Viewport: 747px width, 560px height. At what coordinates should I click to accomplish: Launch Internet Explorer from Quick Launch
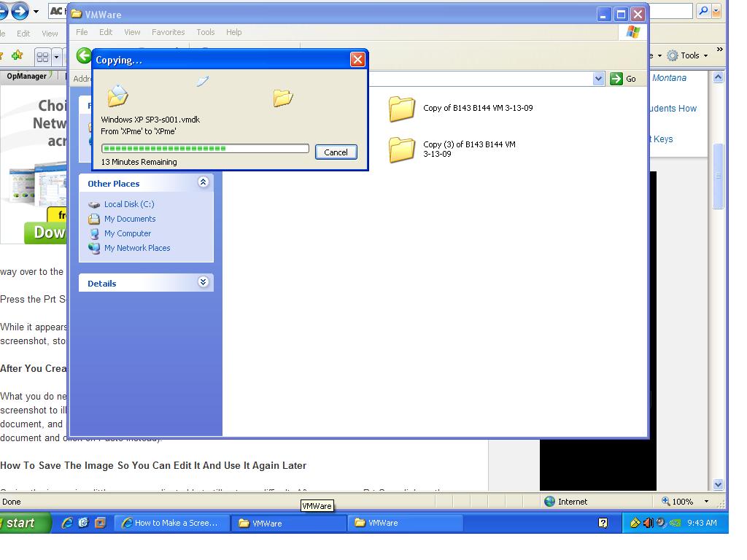click(x=67, y=523)
